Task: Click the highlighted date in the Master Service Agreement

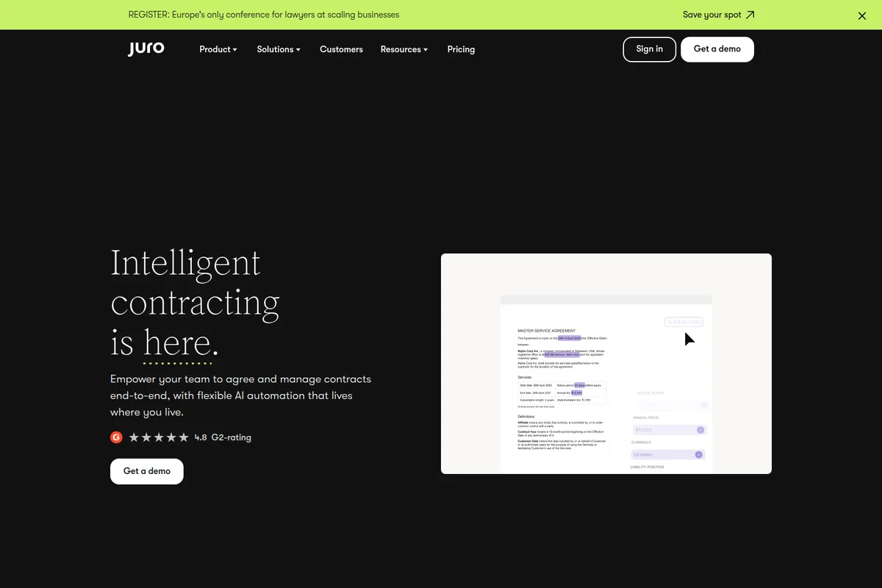Action: pyautogui.click(x=569, y=337)
